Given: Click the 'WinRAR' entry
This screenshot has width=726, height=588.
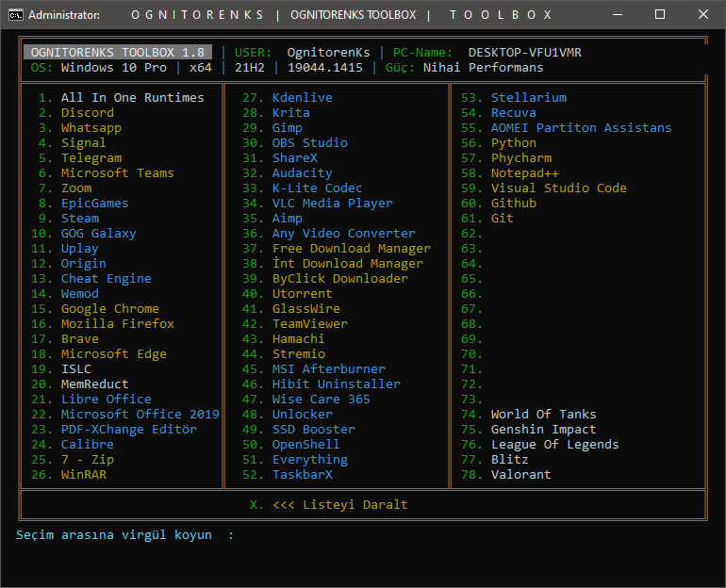Looking at the screenshot, I should (x=84, y=475).
